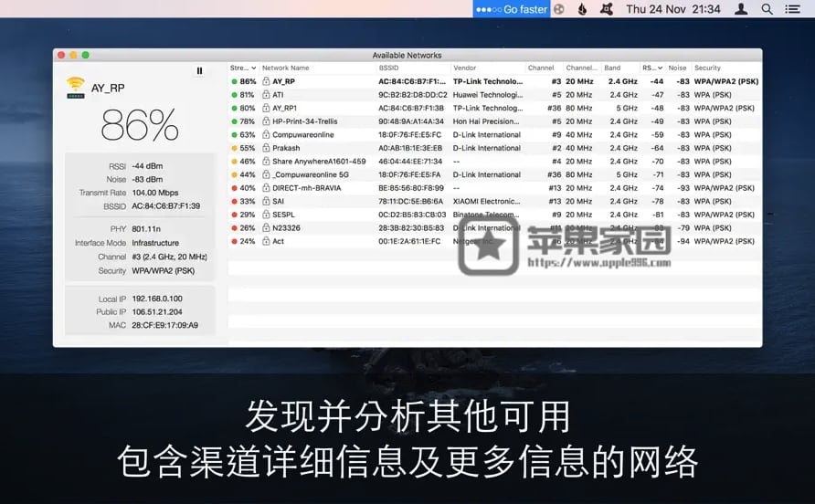Open the user account menu bar icon
The height and width of the screenshot is (504, 815).
[741, 9]
